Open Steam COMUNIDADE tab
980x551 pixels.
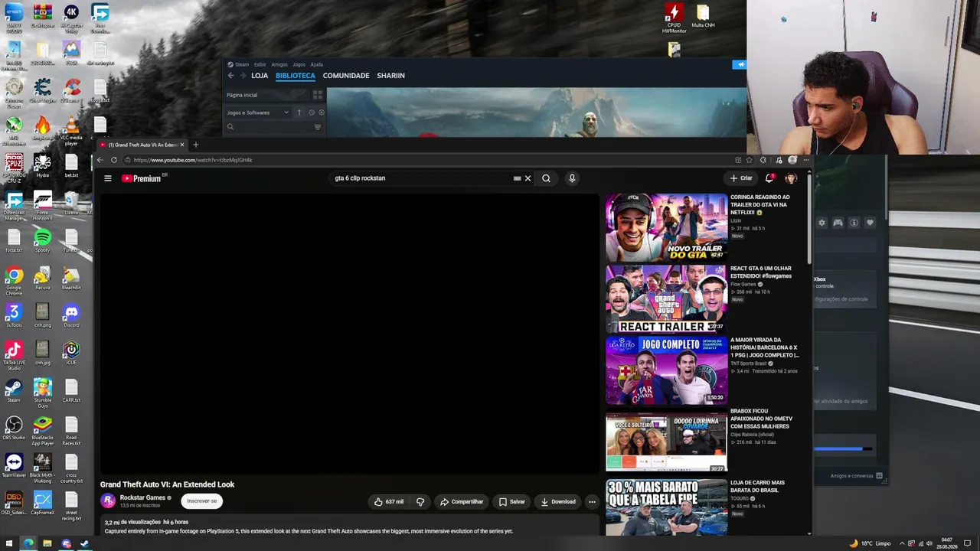346,76
